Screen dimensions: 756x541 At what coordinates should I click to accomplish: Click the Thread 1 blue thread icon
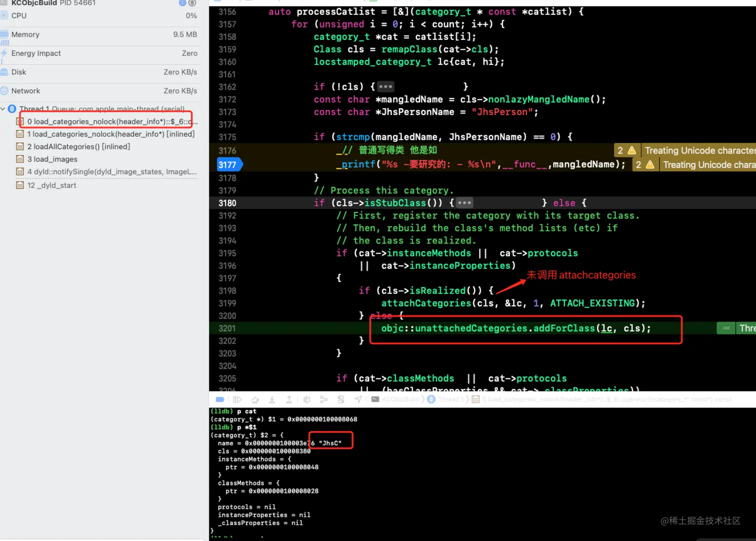12,108
